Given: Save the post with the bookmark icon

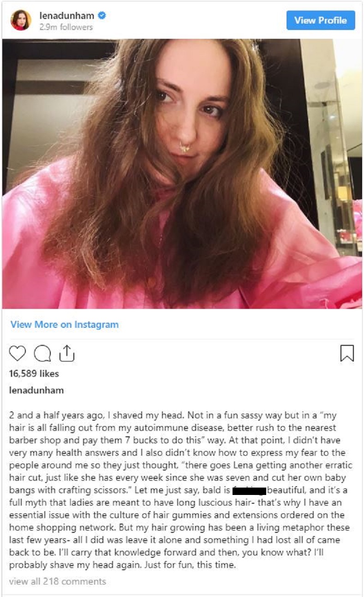Looking at the screenshot, I should pos(347,353).
